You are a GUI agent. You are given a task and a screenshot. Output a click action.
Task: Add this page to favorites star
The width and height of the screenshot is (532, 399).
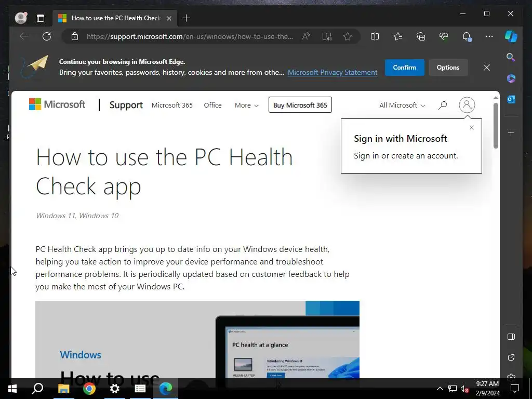click(348, 36)
